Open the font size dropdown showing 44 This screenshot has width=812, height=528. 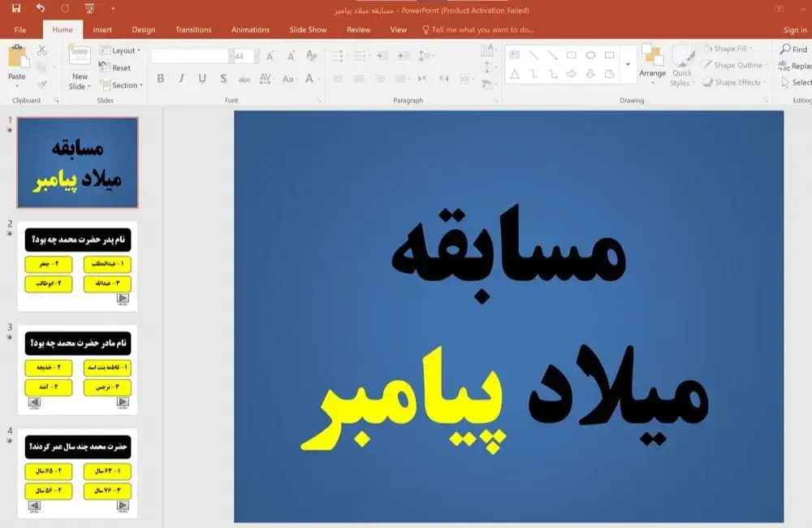pyautogui.click(x=257, y=56)
